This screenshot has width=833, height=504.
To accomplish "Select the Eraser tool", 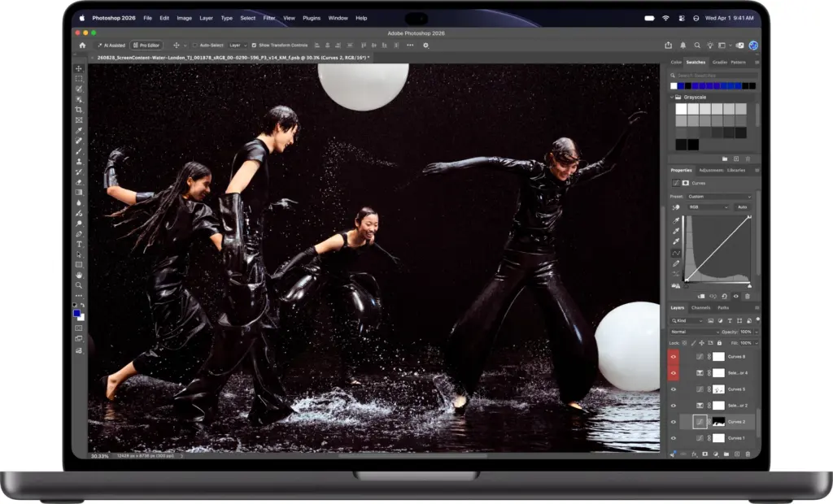I will click(79, 182).
